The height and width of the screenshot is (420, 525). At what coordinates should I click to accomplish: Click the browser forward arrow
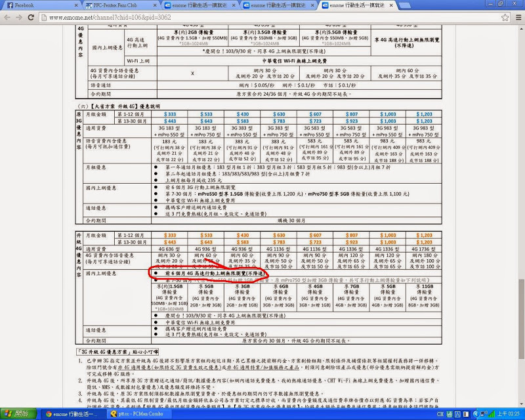pyautogui.click(x=19, y=18)
